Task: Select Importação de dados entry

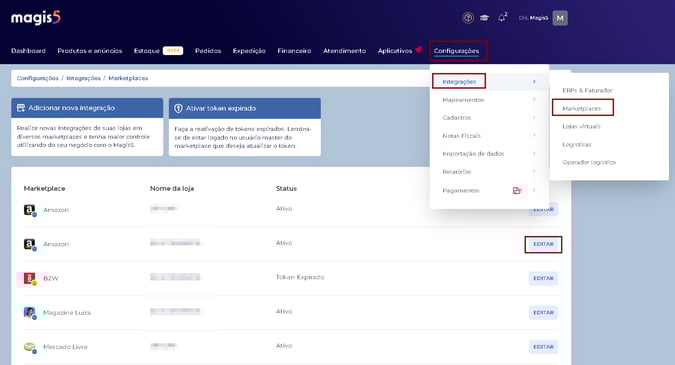Action: pyautogui.click(x=473, y=154)
